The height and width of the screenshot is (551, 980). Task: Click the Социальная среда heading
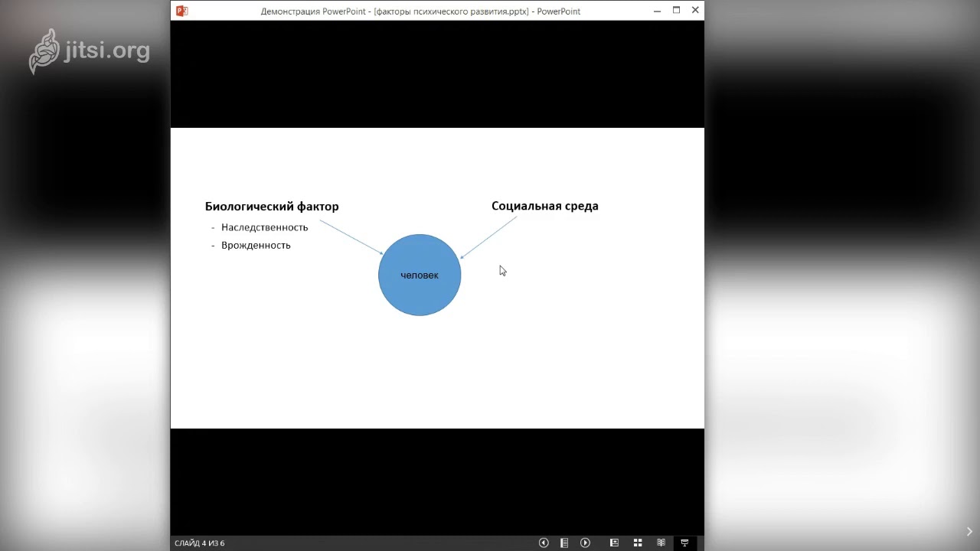(545, 206)
